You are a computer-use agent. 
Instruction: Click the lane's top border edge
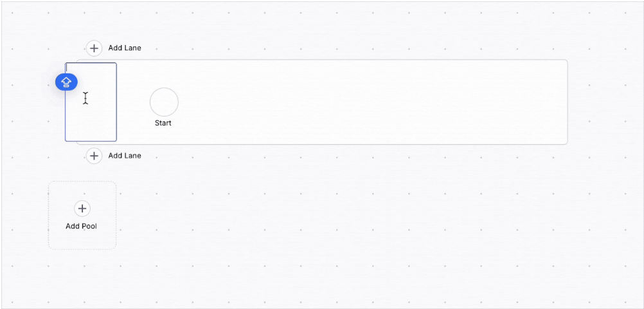[x=321, y=60]
